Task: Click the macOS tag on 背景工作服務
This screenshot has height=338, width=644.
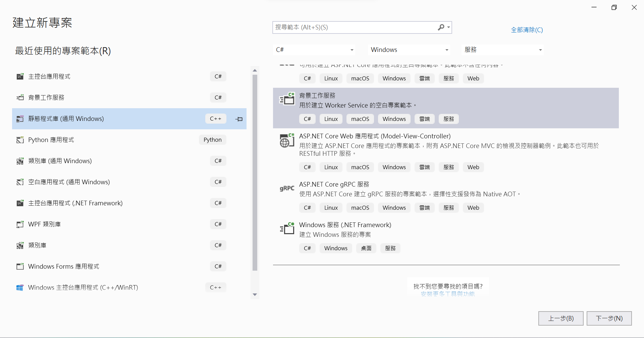Action: 360,119
